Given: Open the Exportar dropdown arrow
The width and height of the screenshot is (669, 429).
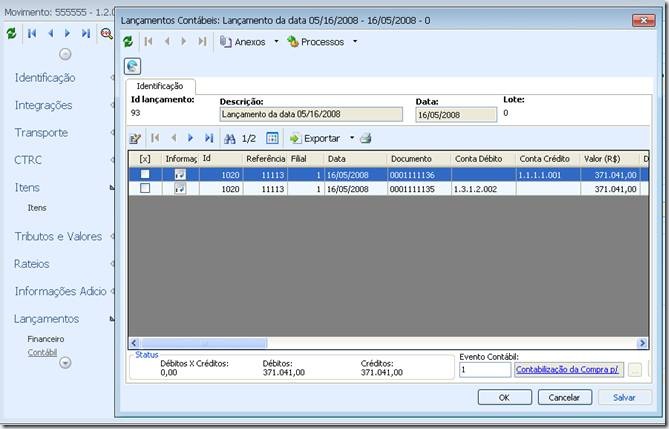Looking at the screenshot, I should pos(352,138).
